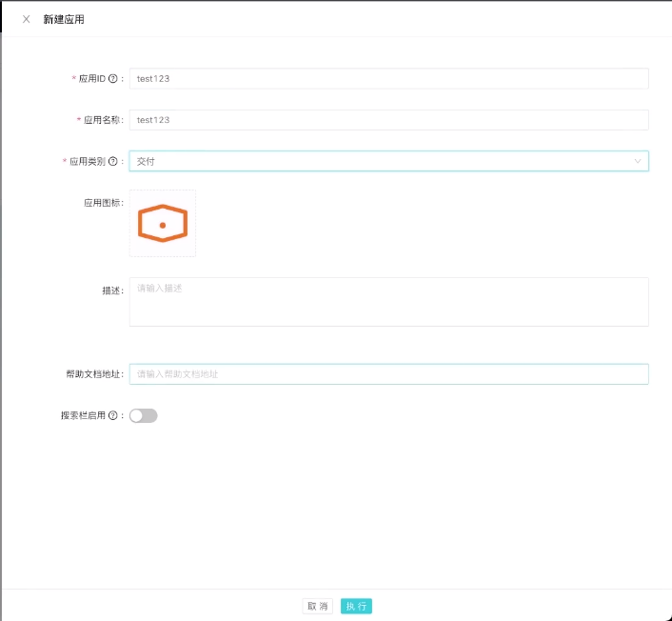This screenshot has height=621, width=672.
Task: Click the 应用ID field label
Action: [92, 79]
